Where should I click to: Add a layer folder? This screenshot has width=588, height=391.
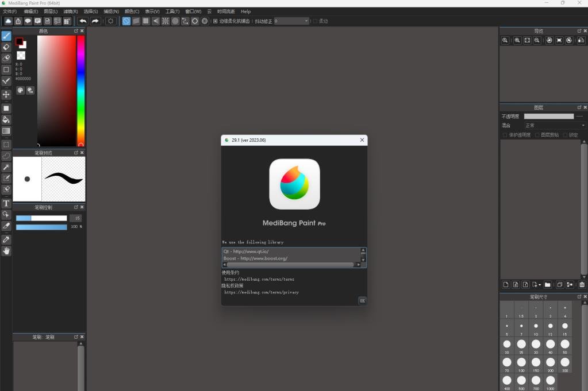pos(548,285)
